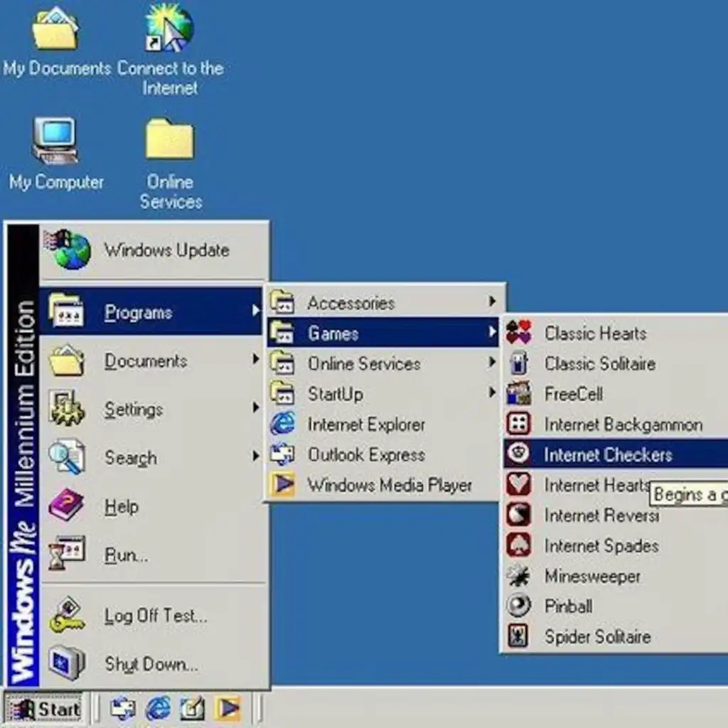Open Internet Explorer from Programs menu

[383, 424]
